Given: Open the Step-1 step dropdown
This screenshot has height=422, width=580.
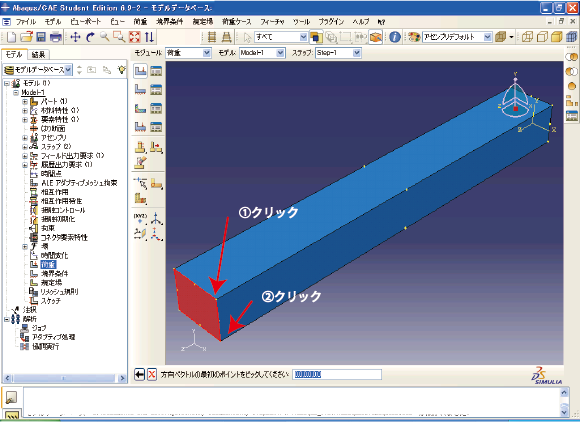Looking at the screenshot, I should pyautogui.click(x=357, y=53).
